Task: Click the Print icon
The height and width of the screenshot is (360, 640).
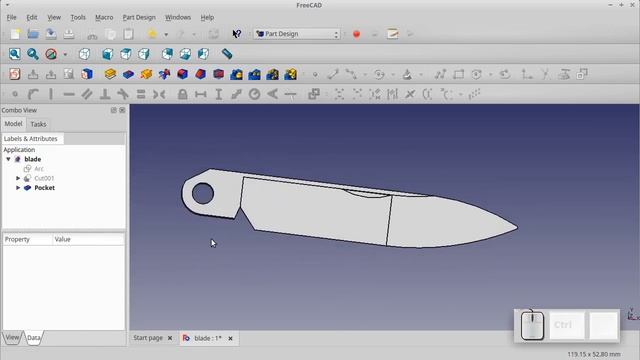Action: click(x=69, y=34)
